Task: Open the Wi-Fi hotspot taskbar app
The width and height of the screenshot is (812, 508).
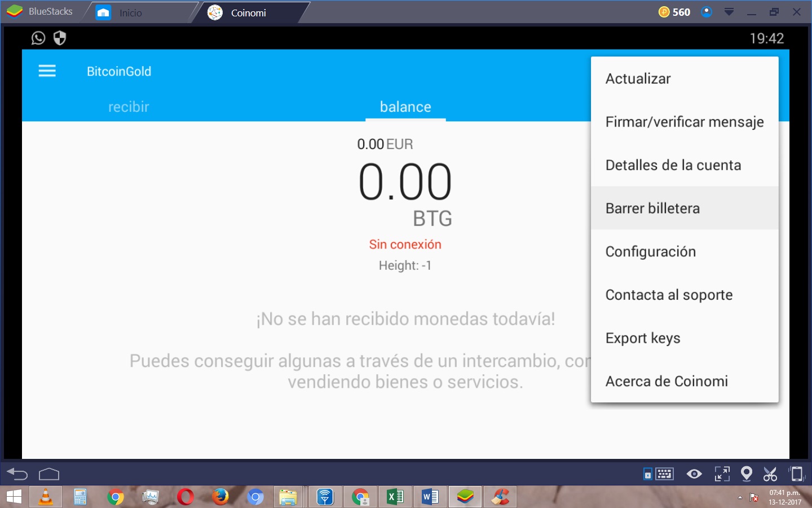Action: point(325,497)
